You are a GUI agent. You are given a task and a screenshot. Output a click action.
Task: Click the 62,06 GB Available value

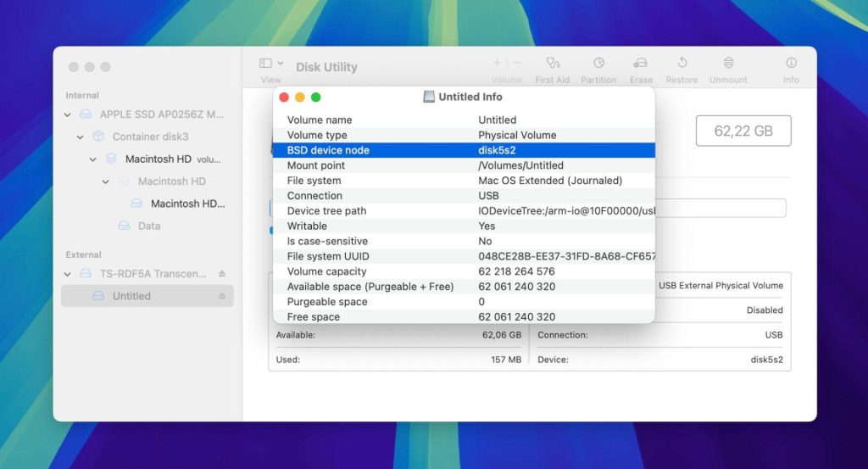(502, 335)
